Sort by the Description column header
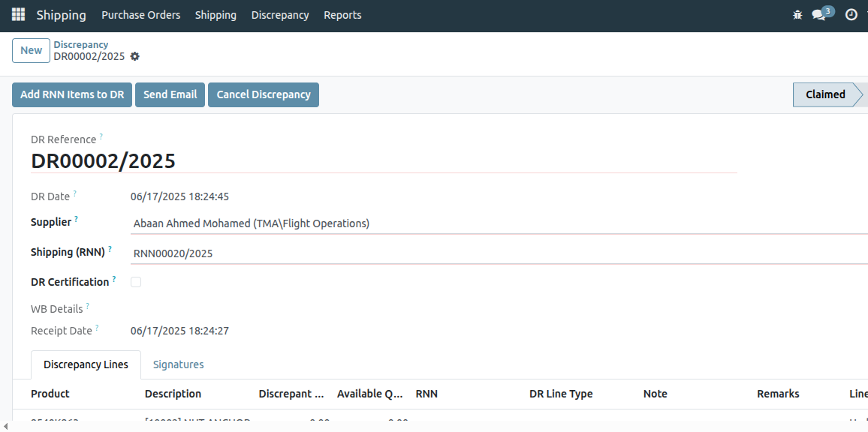 click(173, 394)
